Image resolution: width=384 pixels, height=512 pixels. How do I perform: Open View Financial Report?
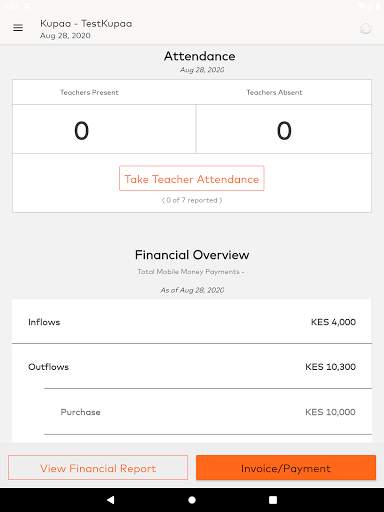pos(98,468)
